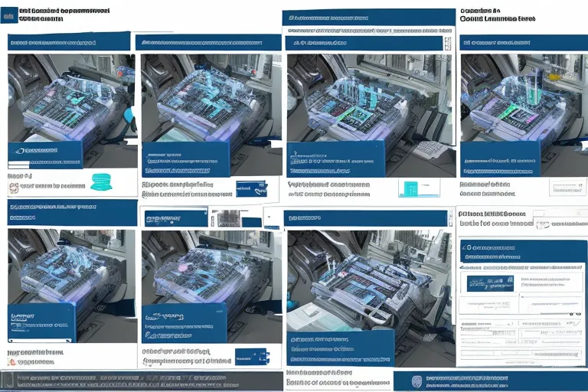This screenshot has height=392, width=588.
Task: Open the large bottom-row image of the gray machine
Action: [369, 282]
